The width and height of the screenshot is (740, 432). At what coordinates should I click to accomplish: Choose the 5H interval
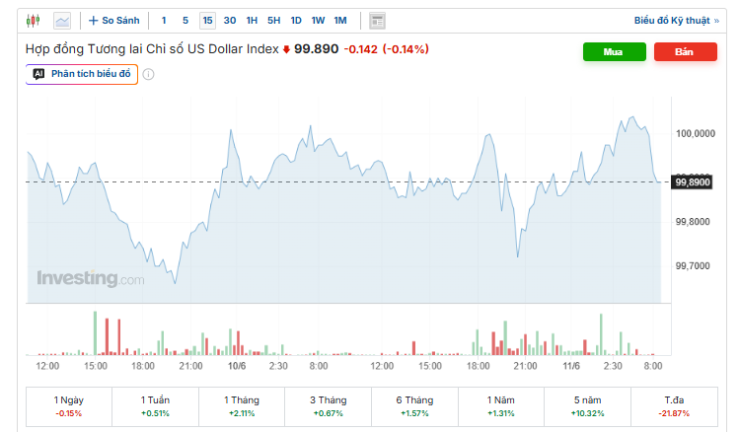(x=274, y=21)
